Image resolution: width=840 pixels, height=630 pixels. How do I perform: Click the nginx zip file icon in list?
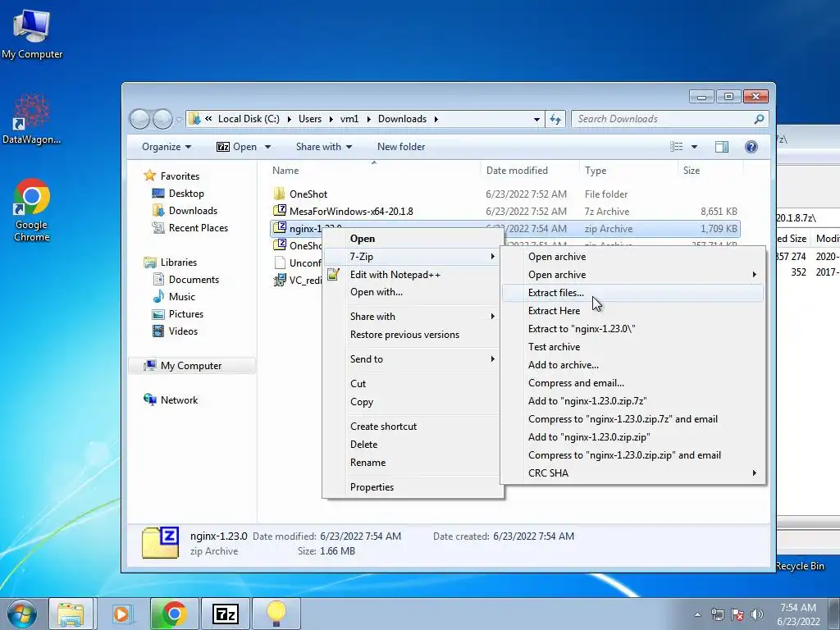coord(279,228)
